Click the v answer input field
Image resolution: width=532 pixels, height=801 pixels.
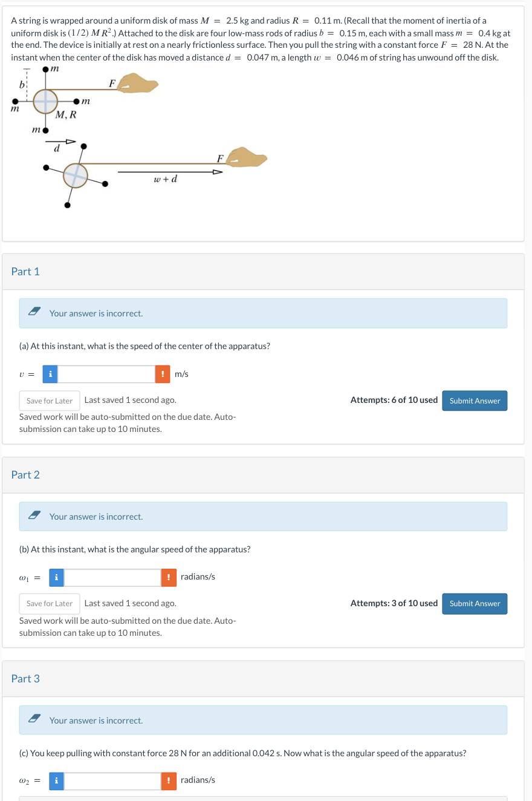click(106, 373)
